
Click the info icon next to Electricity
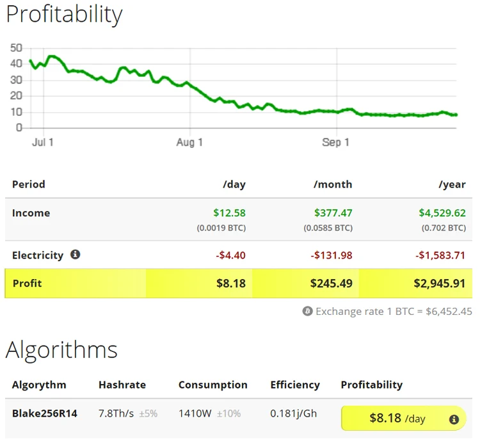[75, 255]
